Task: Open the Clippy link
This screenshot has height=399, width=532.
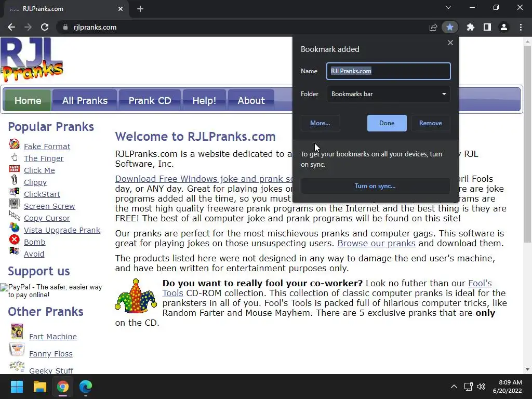Action: [35, 182]
